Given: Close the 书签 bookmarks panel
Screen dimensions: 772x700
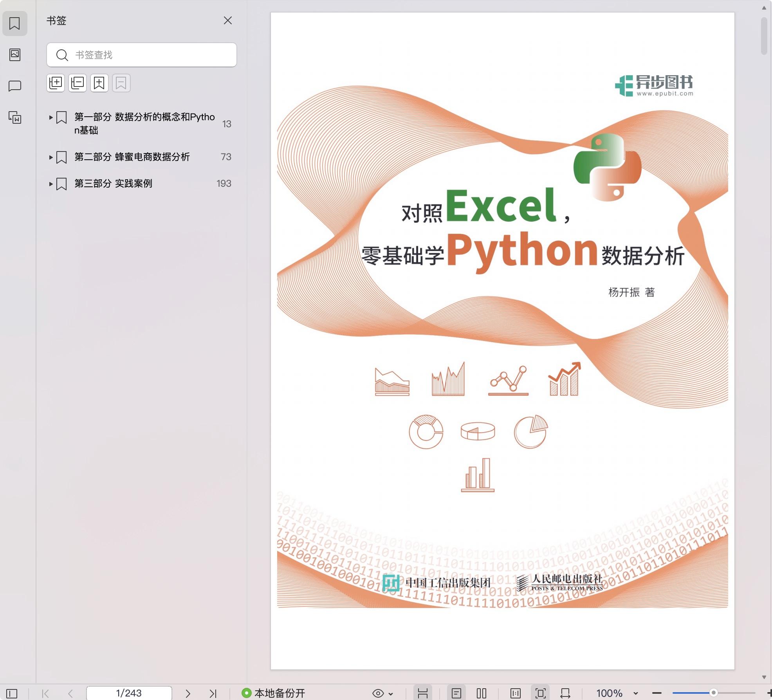Looking at the screenshot, I should tap(228, 20).
